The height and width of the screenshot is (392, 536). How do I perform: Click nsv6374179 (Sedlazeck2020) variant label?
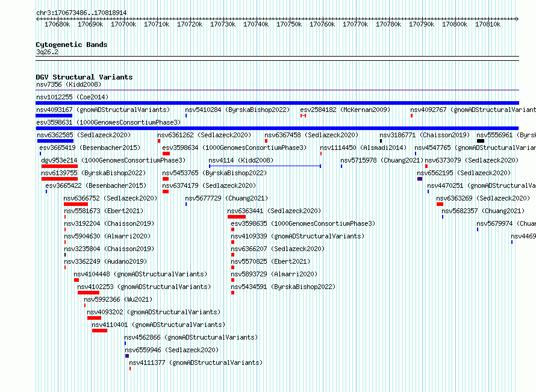tap(209, 185)
